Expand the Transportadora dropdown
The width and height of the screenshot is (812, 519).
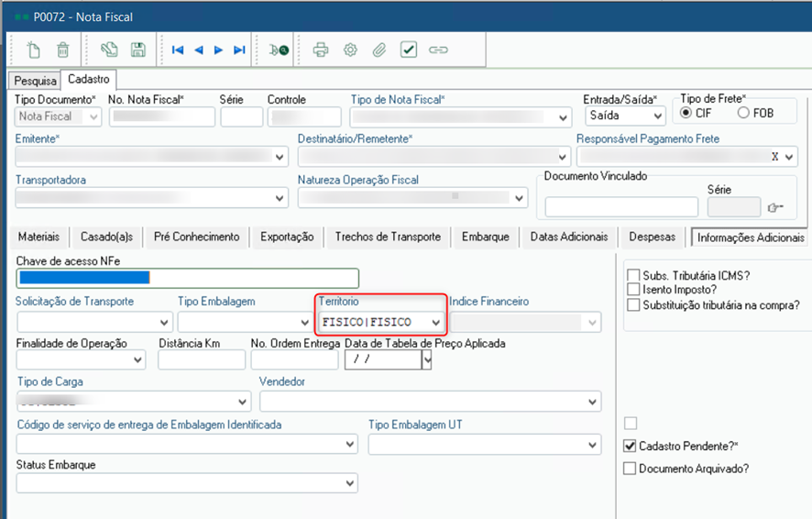tap(280, 198)
